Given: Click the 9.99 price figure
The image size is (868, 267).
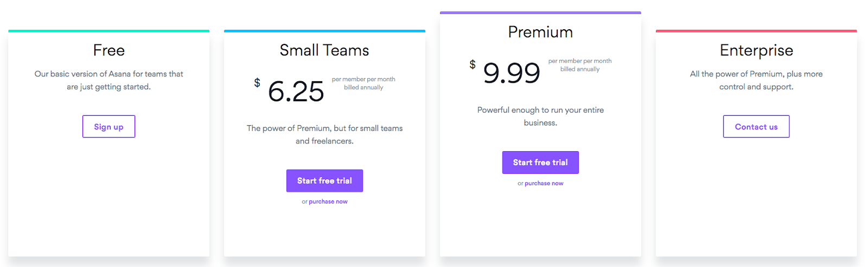Looking at the screenshot, I should [512, 73].
